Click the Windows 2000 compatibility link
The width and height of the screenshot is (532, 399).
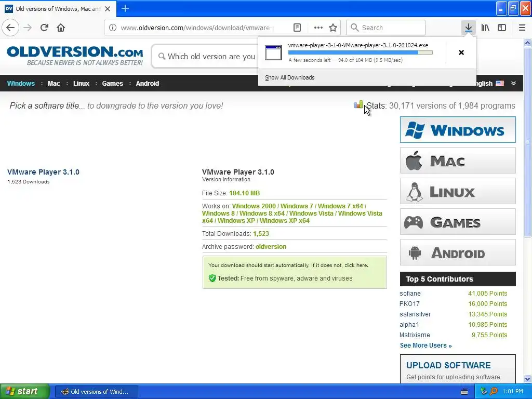pos(254,206)
